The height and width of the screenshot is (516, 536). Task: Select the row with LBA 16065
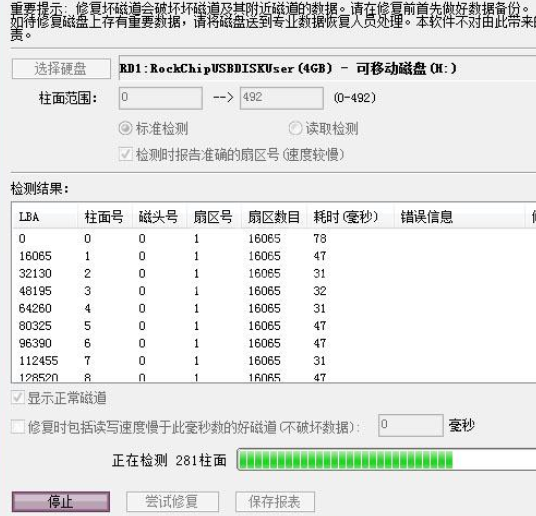273,256
